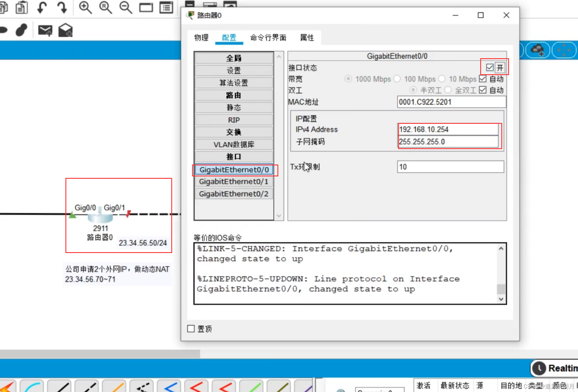This screenshot has height=392, width=578.
Task: Select the 100 Mbps radio button
Action: [397, 79]
